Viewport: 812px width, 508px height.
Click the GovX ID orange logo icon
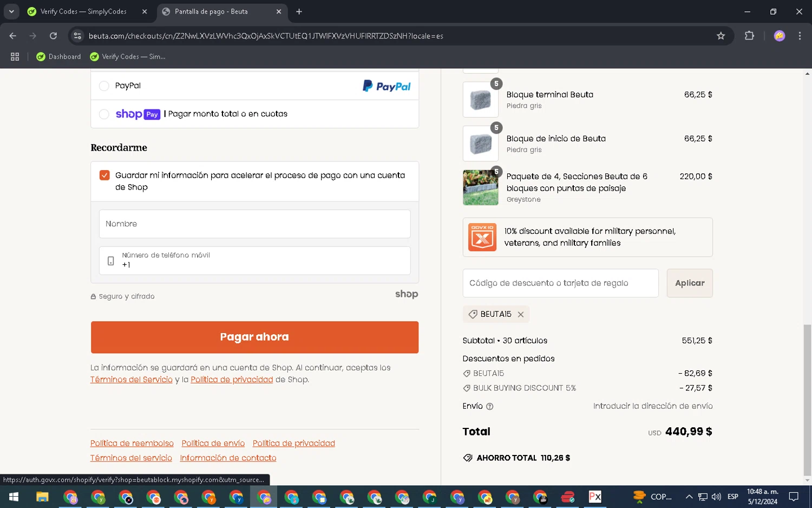point(482,237)
